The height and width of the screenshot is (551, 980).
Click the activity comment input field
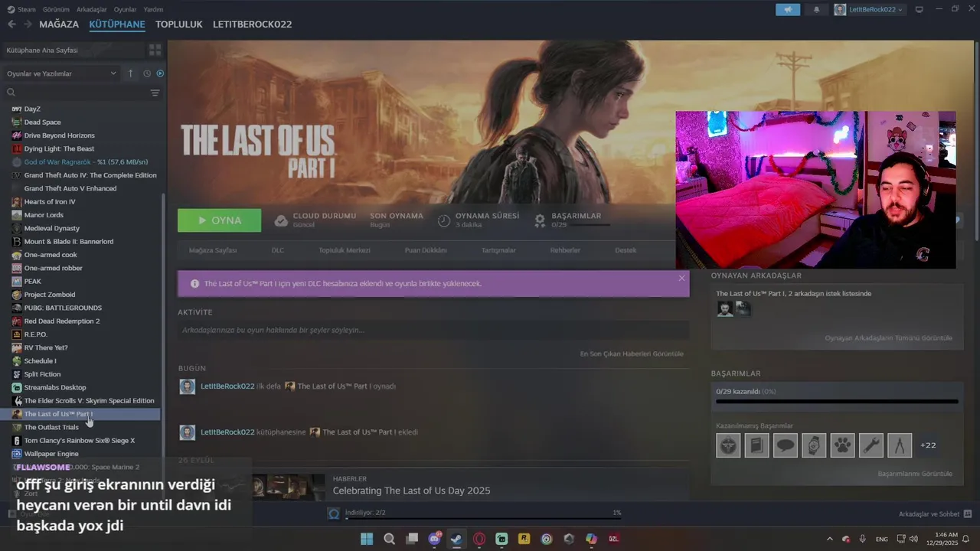(433, 330)
